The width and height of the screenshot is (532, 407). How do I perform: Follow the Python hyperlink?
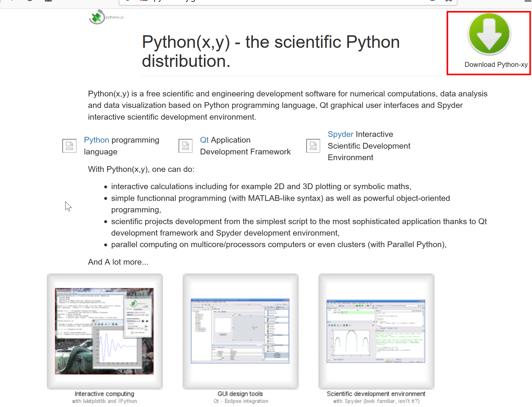click(x=96, y=140)
